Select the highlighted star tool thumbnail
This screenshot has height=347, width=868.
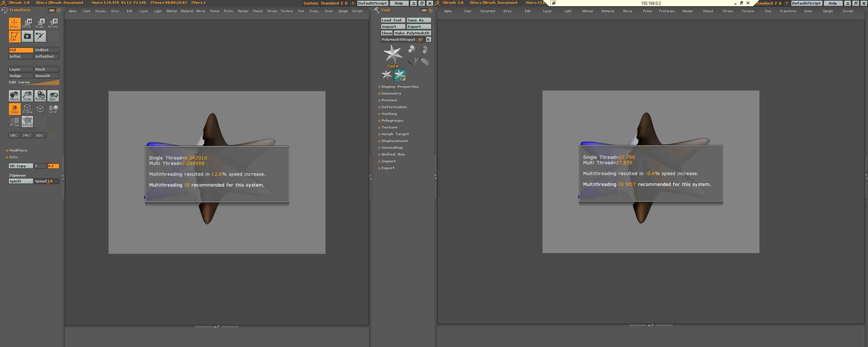(400, 75)
